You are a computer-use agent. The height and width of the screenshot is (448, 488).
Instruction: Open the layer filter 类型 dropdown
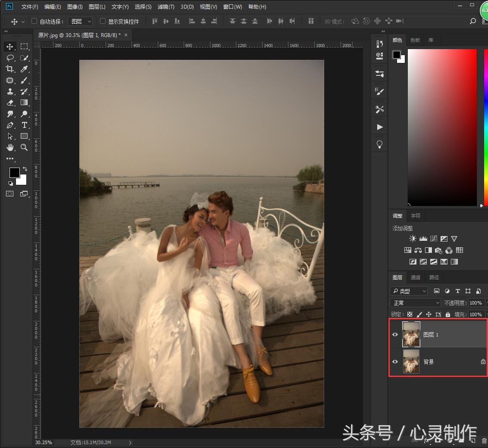408,291
